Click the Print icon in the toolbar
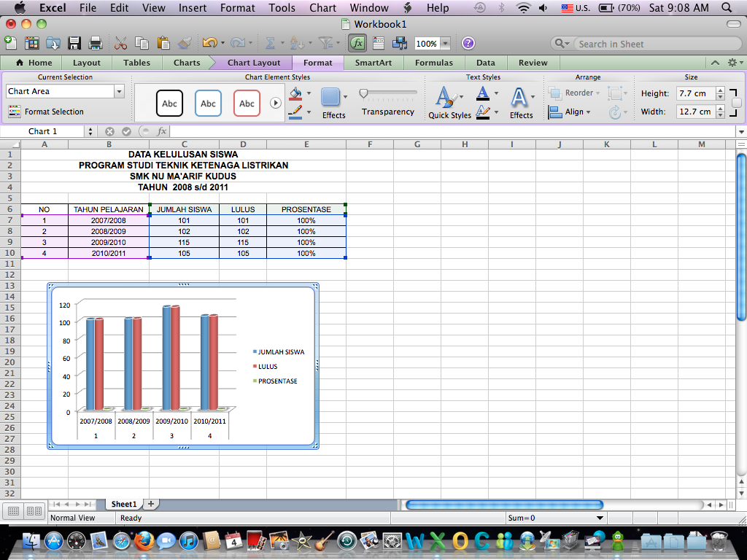 [x=95, y=42]
